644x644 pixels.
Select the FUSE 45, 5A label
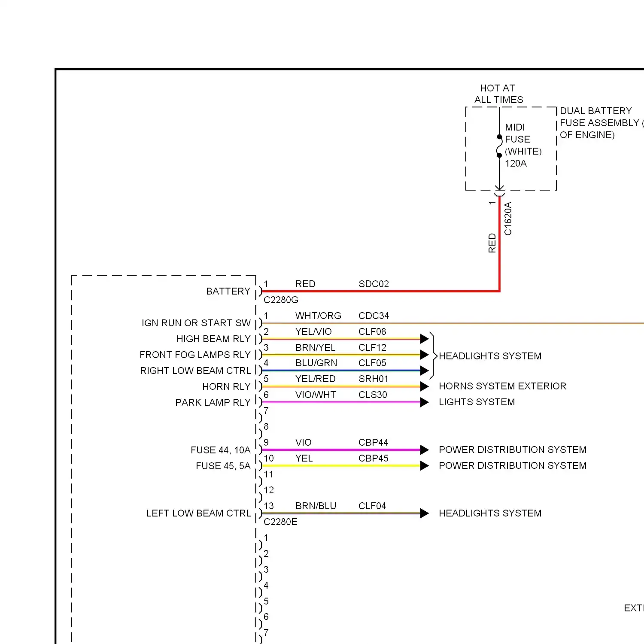point(223,466)
